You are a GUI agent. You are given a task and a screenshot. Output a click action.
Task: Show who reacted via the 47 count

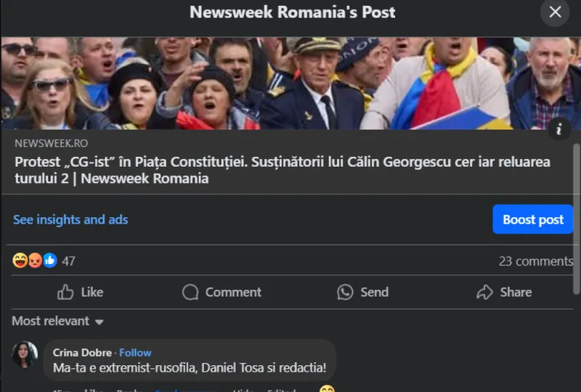(68, 261)
